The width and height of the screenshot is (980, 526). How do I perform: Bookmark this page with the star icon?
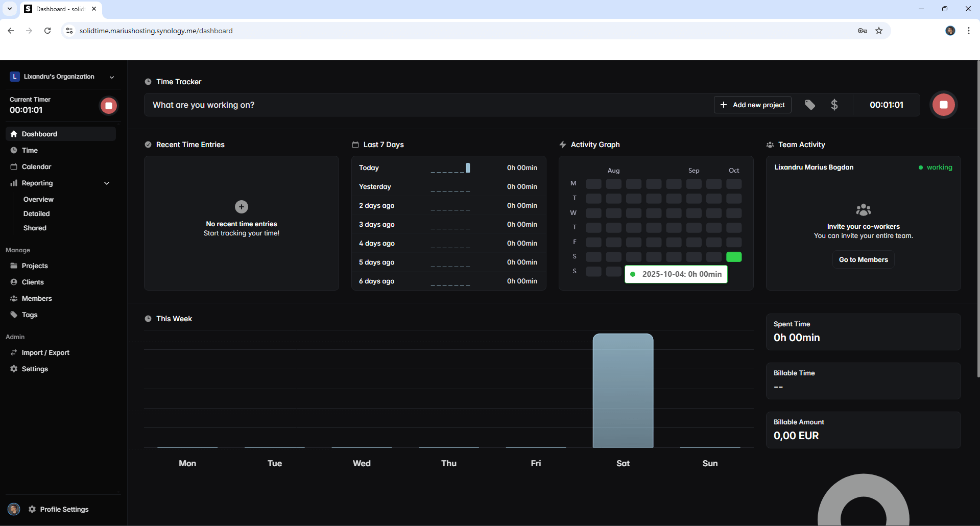point(879,31)
